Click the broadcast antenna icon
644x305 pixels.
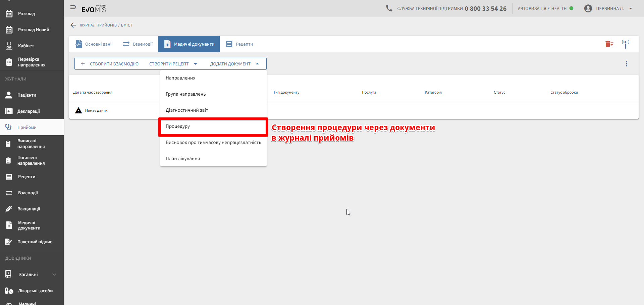625,44
